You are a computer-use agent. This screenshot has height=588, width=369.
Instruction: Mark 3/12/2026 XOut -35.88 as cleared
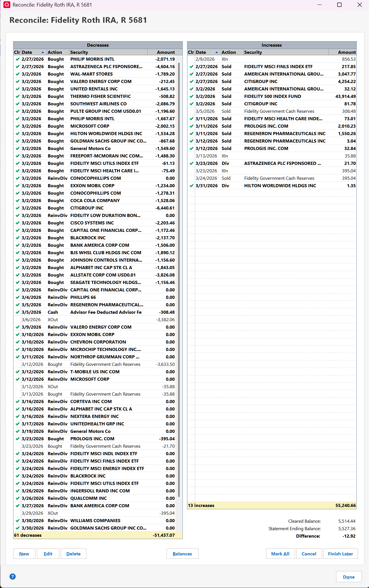[17, 386]
